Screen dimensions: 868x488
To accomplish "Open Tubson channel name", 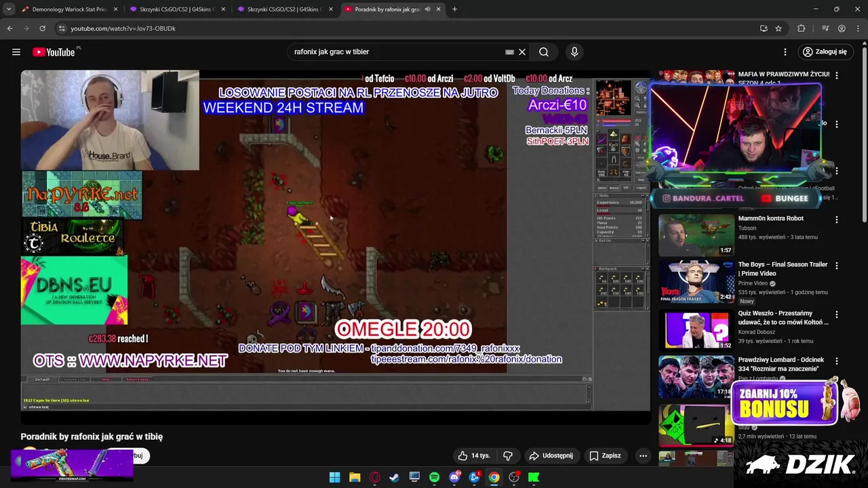I will [748, 228].
